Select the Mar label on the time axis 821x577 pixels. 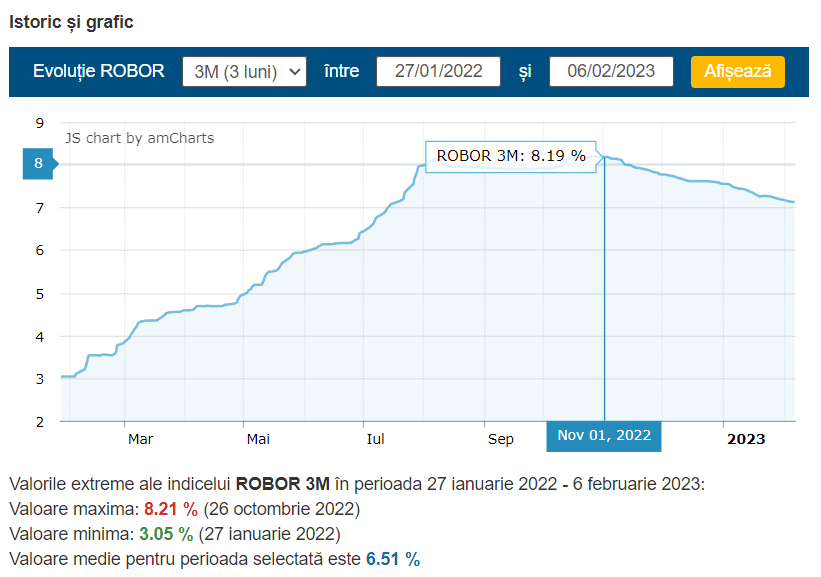click(140, 439)
